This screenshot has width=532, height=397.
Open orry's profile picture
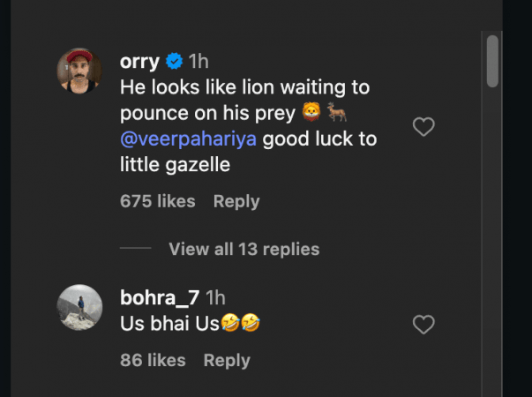79,71
